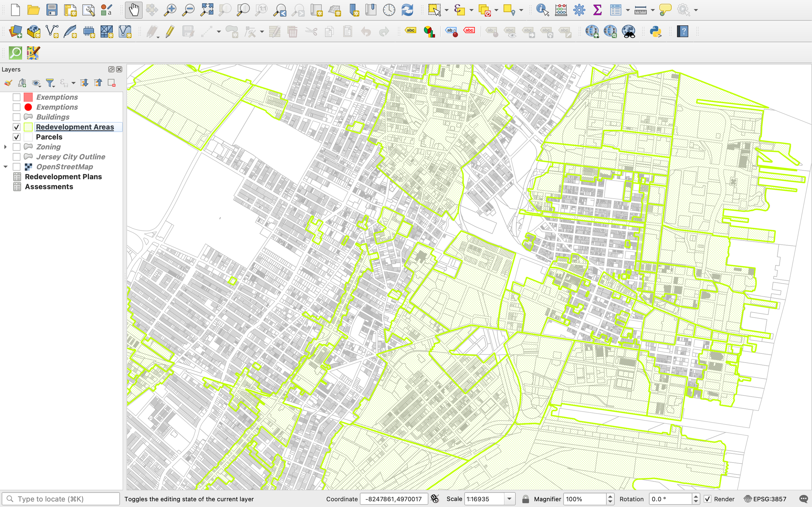Click the Zoom In magnifier icon
This screenshot has width=812, height=507.
170,10
